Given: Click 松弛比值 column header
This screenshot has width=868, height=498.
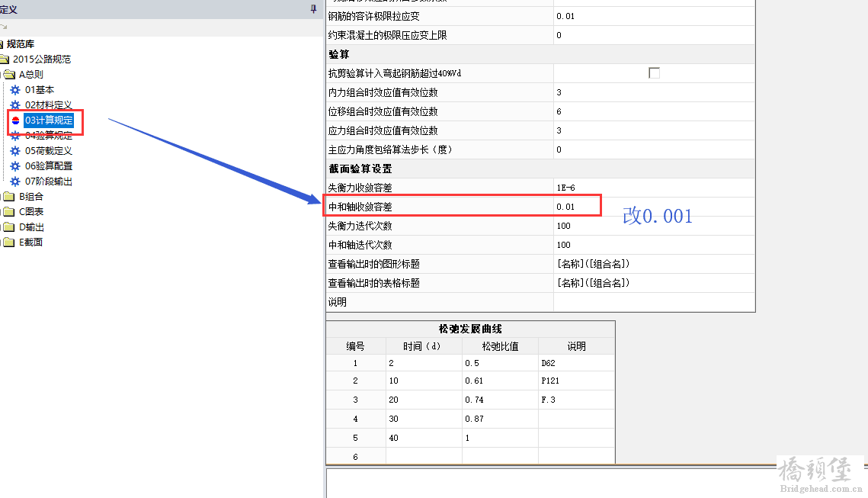Looking at the screenshot, I should [x=501, y=346].
